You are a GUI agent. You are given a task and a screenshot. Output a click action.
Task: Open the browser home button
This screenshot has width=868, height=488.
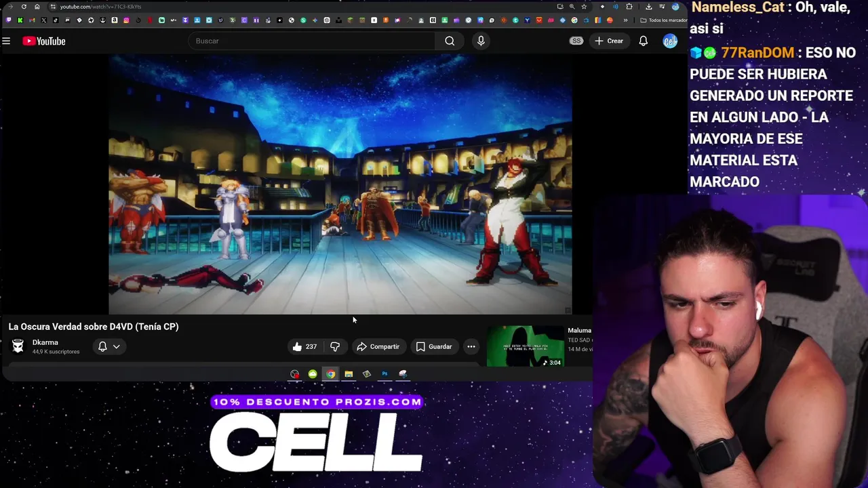click(37, 7)
